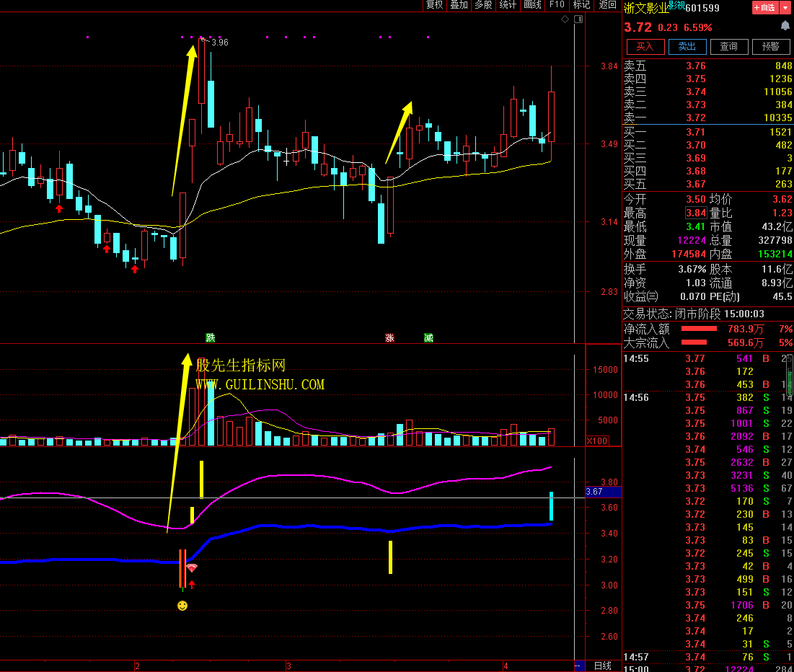
Task: Click the boxed 最高 3.84 value
Action: (696, 213)
